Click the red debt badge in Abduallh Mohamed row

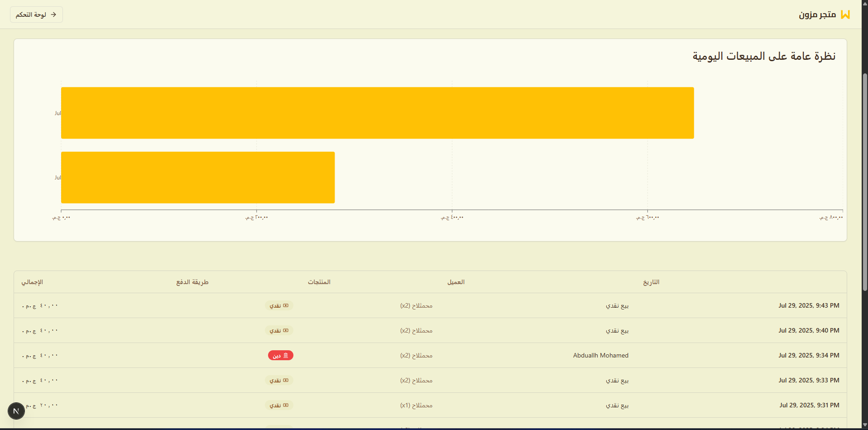pos(280,356)
